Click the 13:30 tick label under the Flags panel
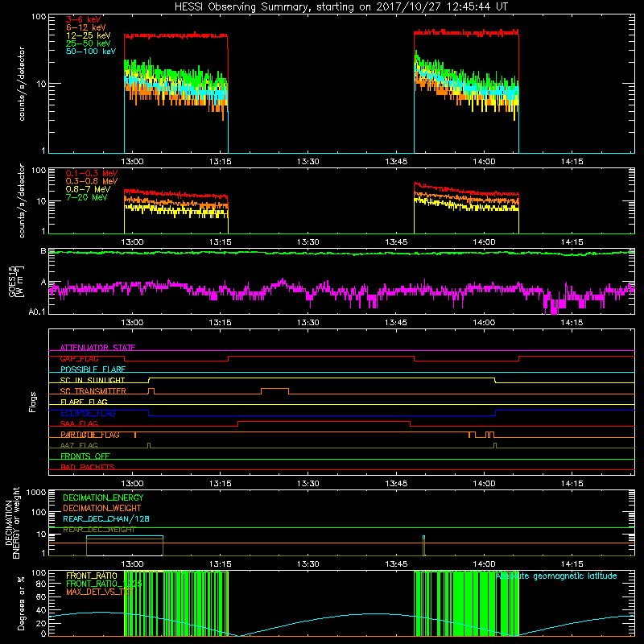The width and height of the screenshot is (644, 644). tap(308, 484)
